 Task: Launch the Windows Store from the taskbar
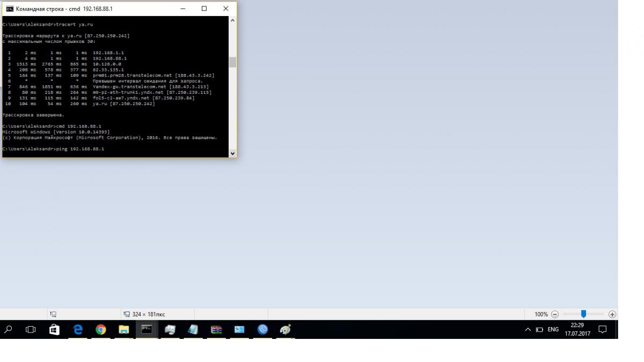click(x=54, y=330)
